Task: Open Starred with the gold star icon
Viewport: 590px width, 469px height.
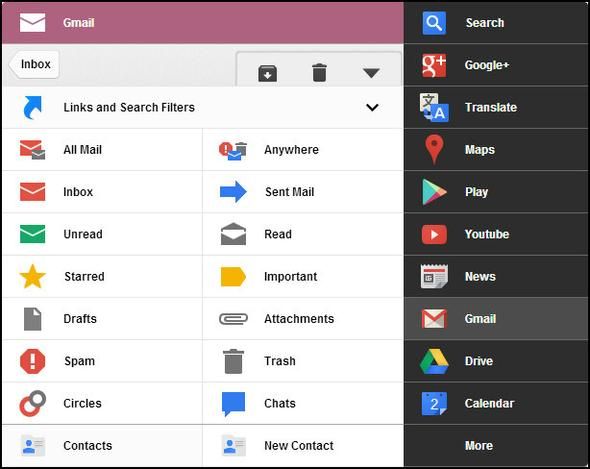Action: pos(33,276)
